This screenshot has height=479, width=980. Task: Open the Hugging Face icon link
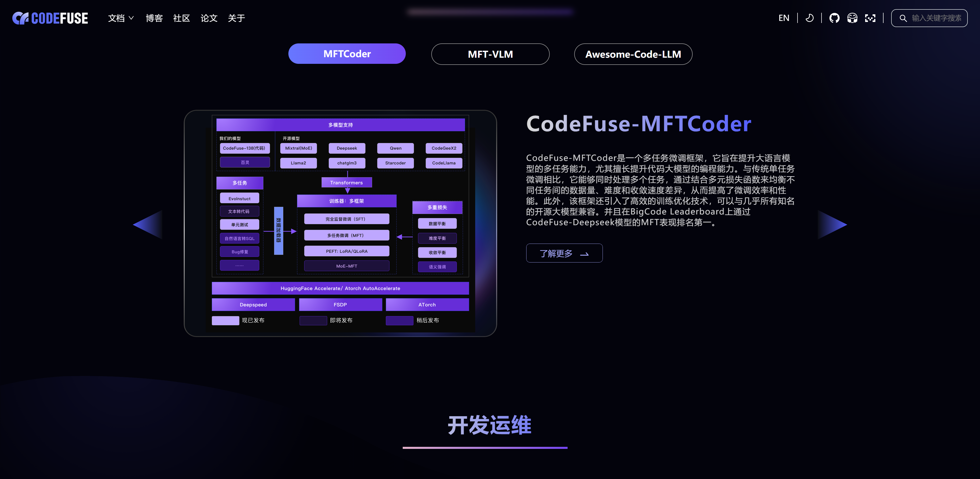pos(852,18)
